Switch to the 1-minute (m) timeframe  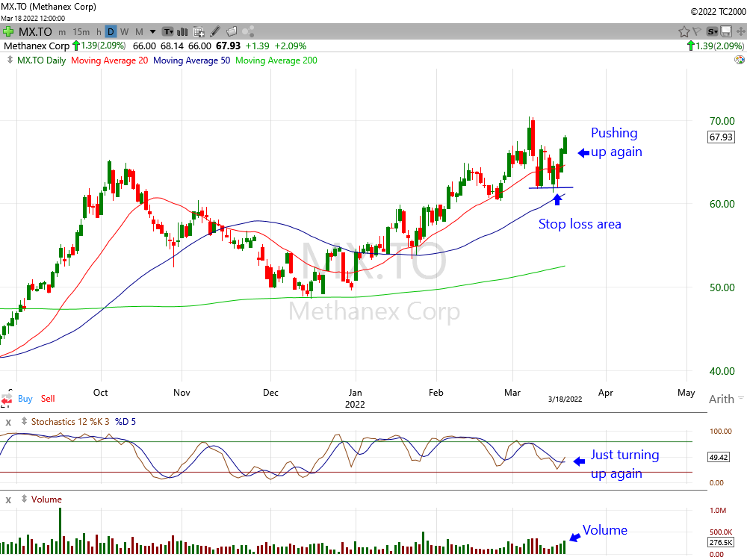(62, 32)
